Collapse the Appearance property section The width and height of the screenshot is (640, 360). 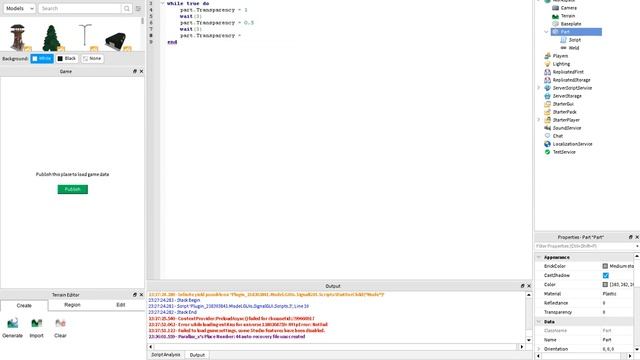click(539, 257)
